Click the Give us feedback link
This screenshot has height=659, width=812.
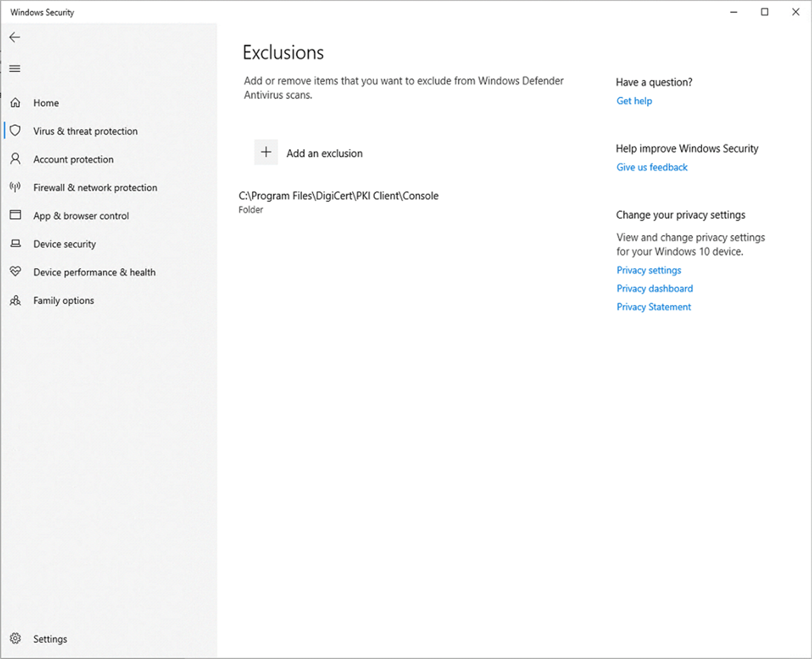pos(652,167)
